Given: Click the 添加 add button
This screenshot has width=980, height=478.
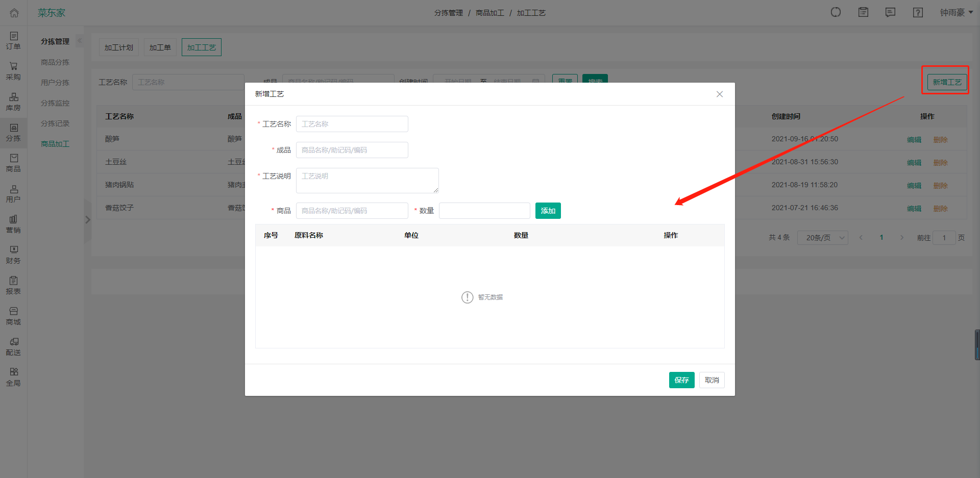Looking at the screenshot, I should (548, 211).
